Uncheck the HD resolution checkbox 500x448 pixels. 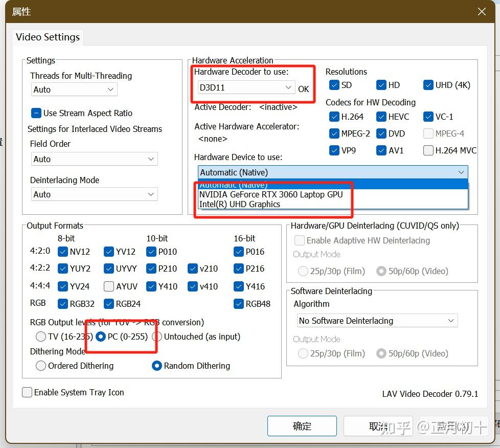tap(381, 85)
